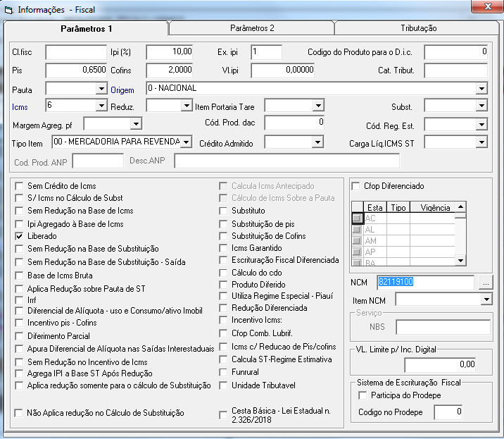Expand the Subst. dropdown
This screenshot has height=439, width=504.
coord(481,105)
